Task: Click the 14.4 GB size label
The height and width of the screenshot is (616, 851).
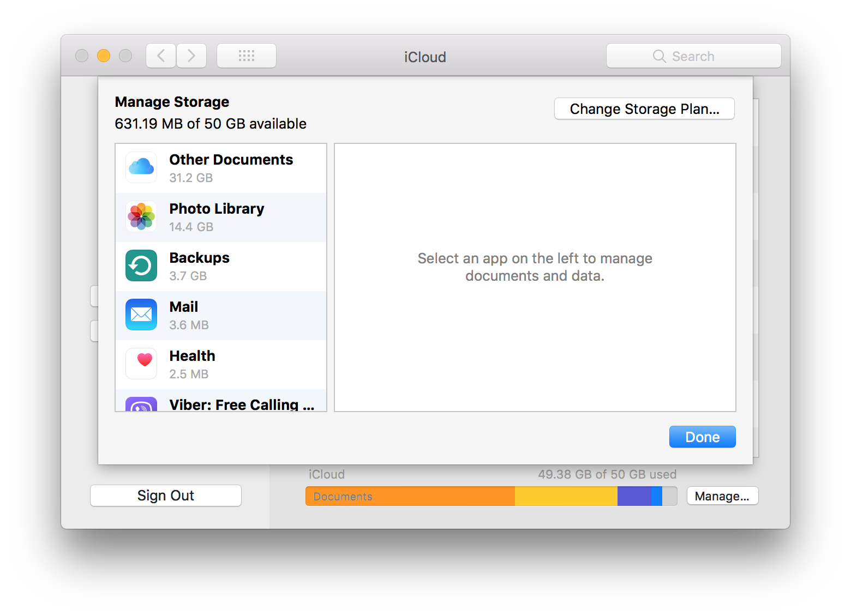Action: (x=191, y=227)
